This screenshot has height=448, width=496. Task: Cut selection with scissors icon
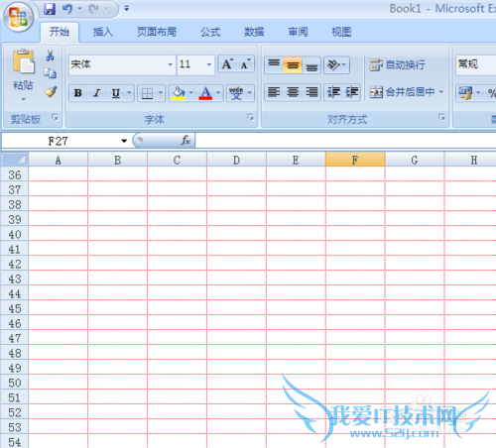tap(51, 56)
